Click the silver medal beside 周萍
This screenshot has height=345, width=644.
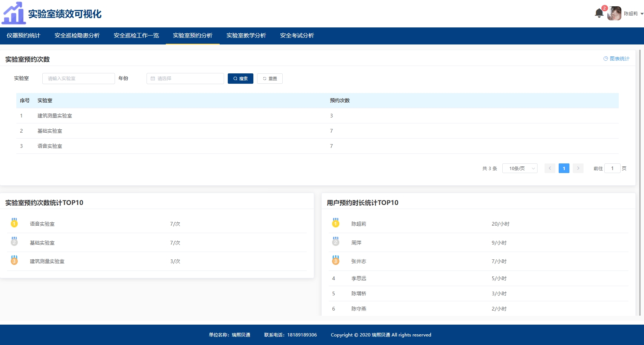[x=335, y=242]
